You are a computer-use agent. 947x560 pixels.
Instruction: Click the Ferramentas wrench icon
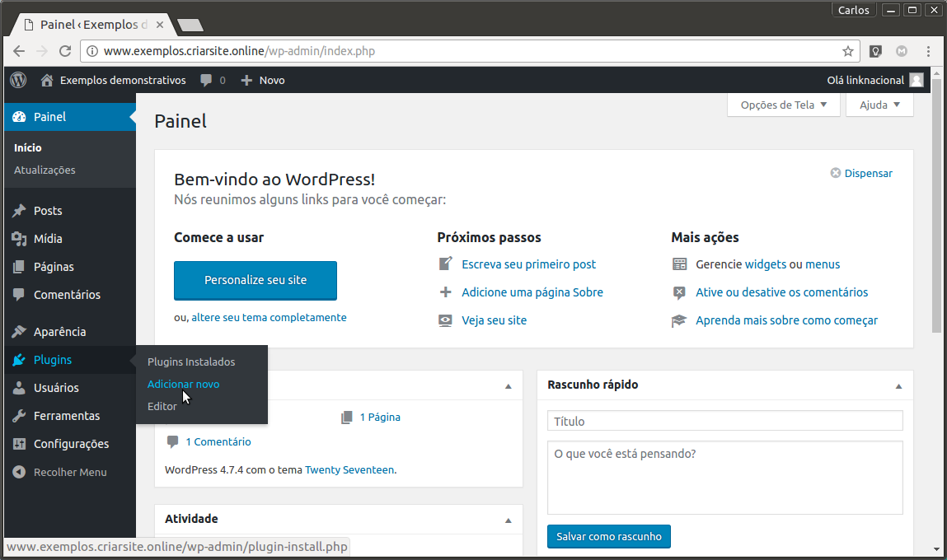[x=19, y=416]
